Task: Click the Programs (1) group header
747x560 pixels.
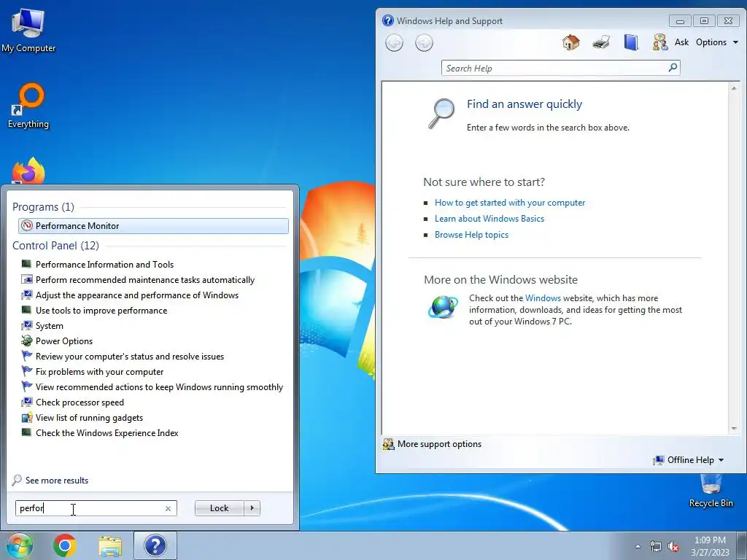Action: point(43,207)
